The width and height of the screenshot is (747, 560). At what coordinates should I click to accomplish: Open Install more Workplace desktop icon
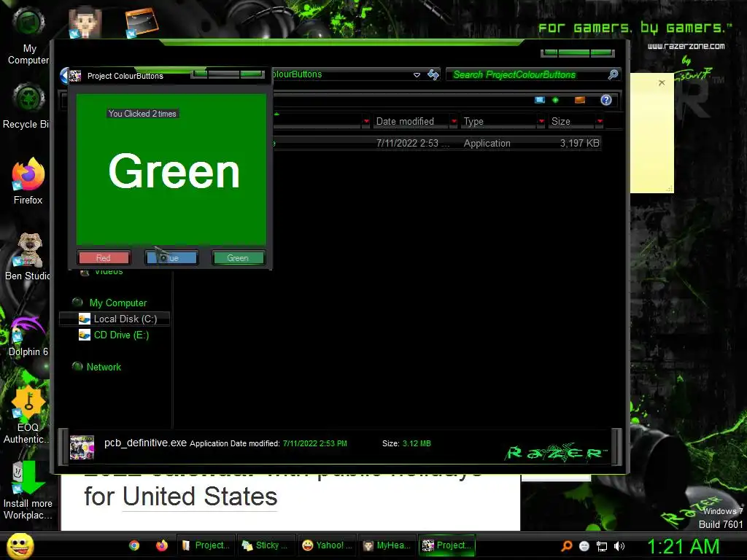(x=28, y=491)
